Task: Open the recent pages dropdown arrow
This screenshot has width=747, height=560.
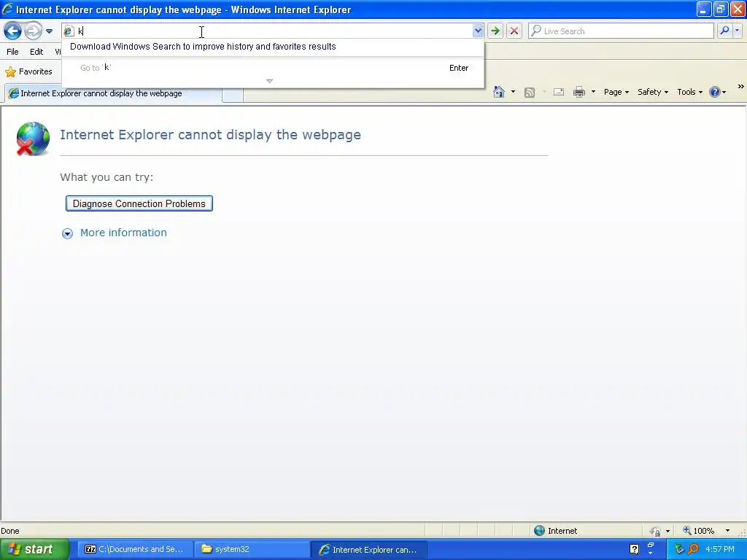Action: click(x=49, y=31)
